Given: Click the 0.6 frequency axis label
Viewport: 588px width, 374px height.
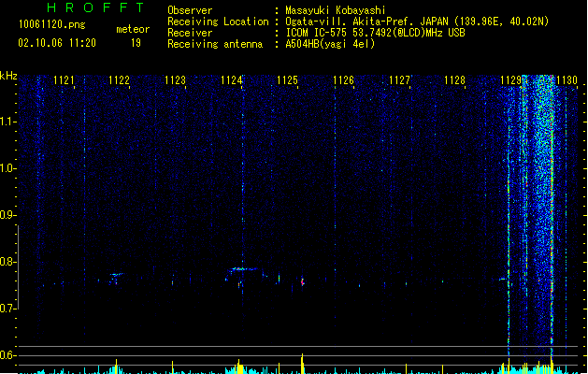Looking at the screenshot, I should tap(7, 355).
